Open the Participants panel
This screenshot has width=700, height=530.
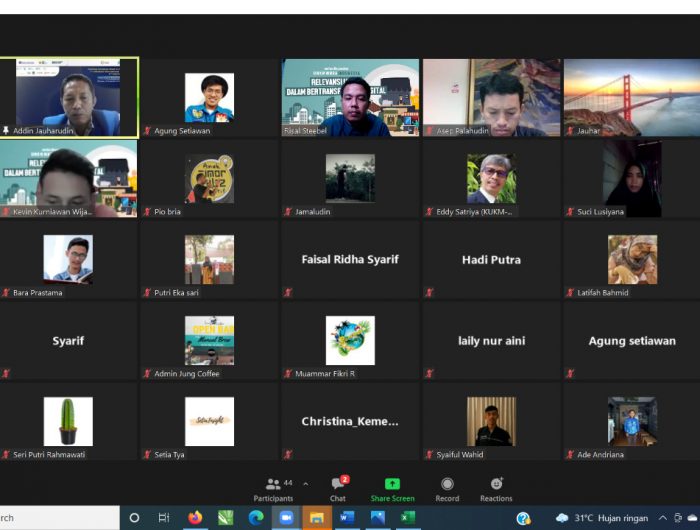point(273,488)
